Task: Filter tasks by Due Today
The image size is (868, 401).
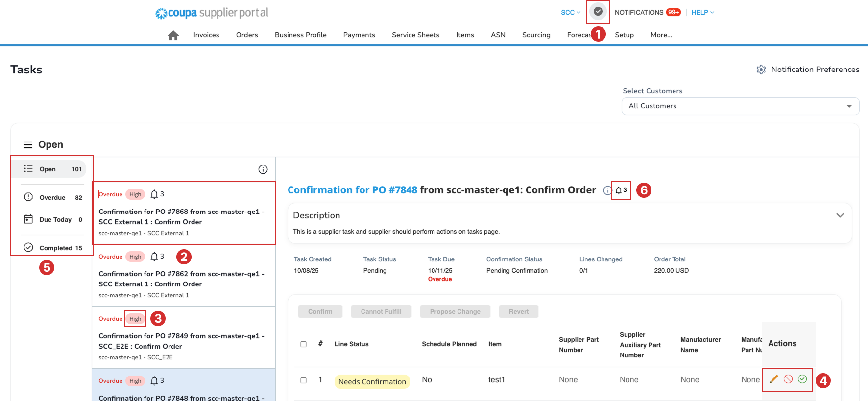Action: tap(53, 219)
